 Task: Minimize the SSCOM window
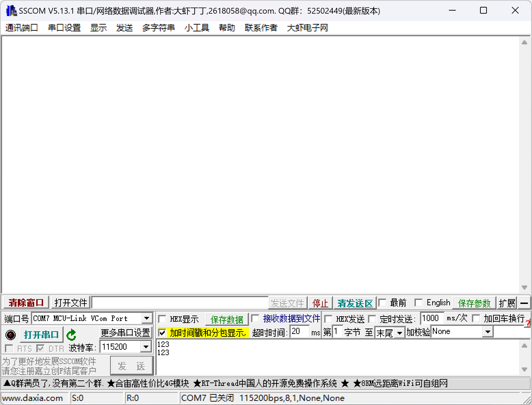pos(452,11)
